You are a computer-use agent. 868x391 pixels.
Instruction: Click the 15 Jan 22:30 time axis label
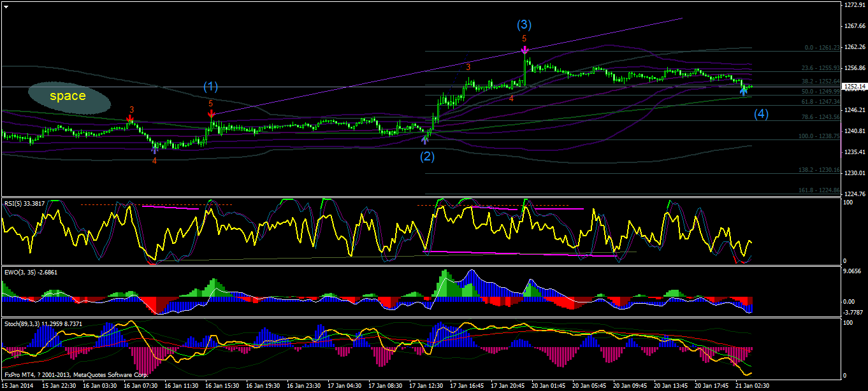pos(60,386)
